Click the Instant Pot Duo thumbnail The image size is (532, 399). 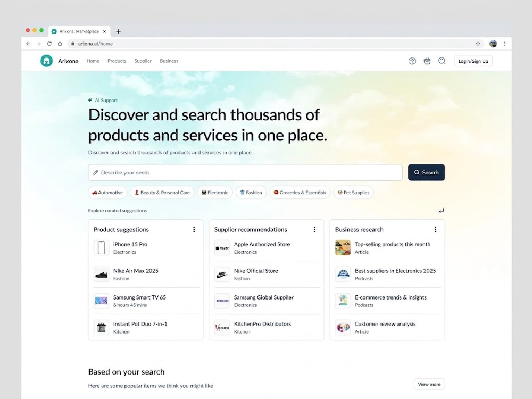tap(101, 327)
